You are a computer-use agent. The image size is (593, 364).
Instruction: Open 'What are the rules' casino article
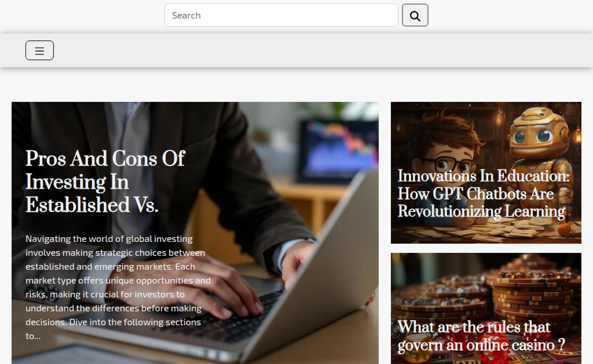481,336
